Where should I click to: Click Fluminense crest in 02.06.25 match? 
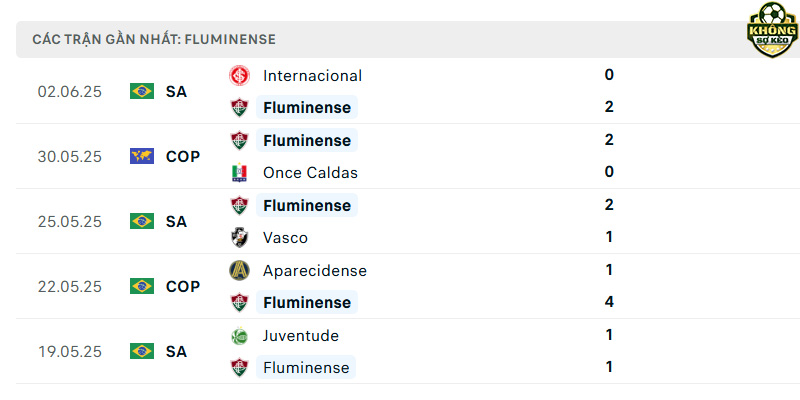coord(239,108)
